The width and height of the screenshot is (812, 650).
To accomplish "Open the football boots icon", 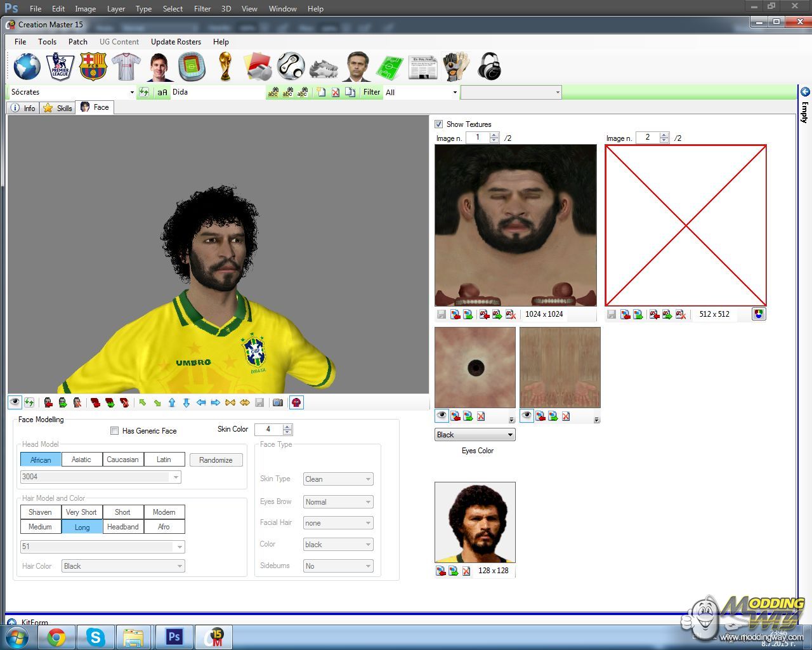I will [x=324, y=67].
